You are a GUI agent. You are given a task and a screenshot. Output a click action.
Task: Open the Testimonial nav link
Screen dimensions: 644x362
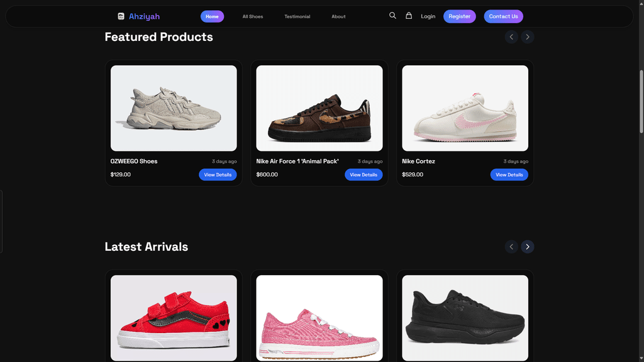(x=297, y=16)
